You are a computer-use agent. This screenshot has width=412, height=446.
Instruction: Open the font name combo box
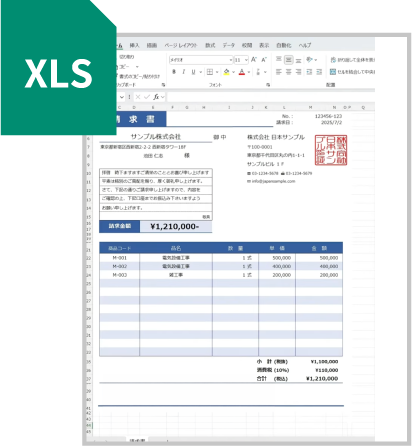tap(201, 60)
